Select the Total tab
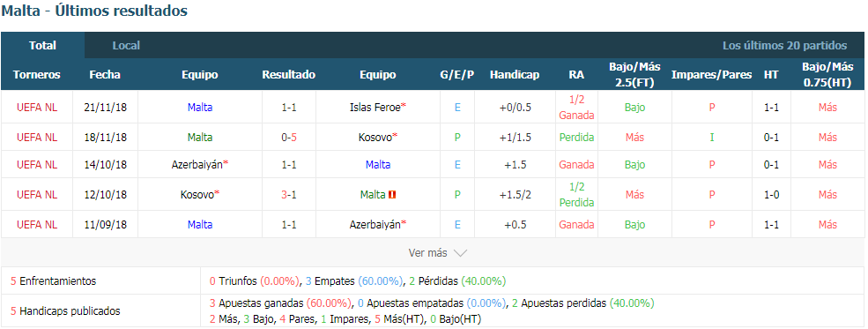Screen dimensions: 868x329 (x=42, y=45)
